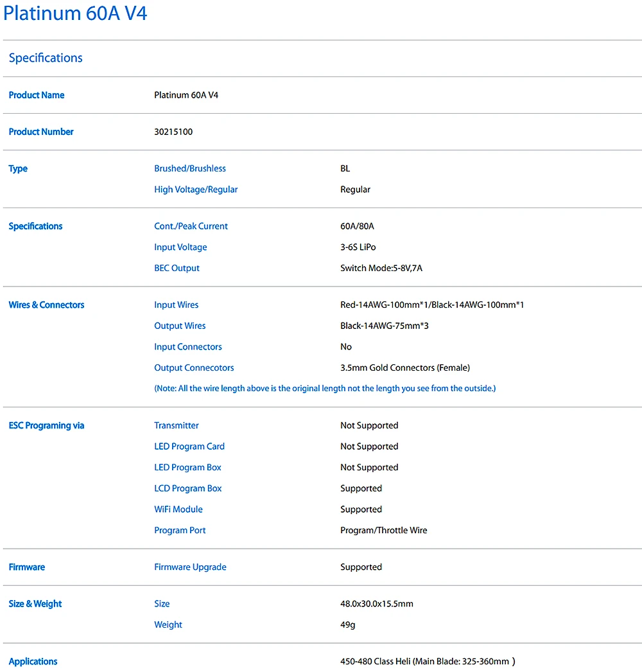Click the wire length note in parentheses
The width and height of the screenshot is (642, 672).
click(x=325, y=388)
